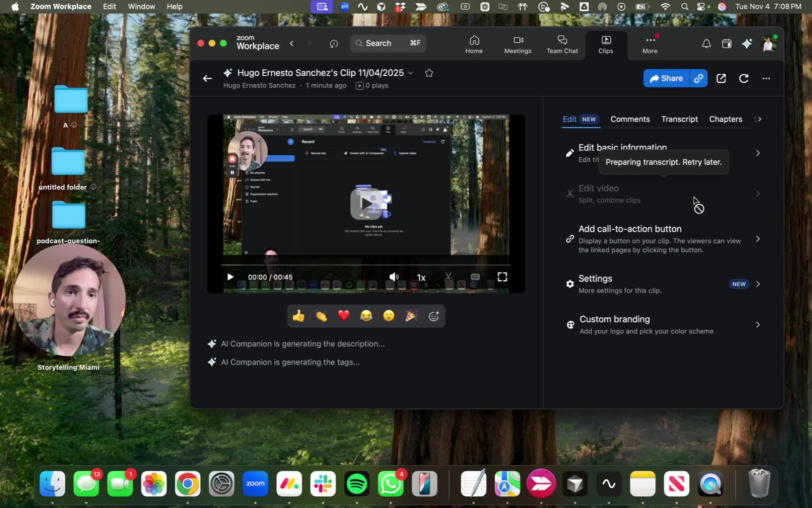Star the clip as favorite

pyautogui.click(x=429, y=73)
